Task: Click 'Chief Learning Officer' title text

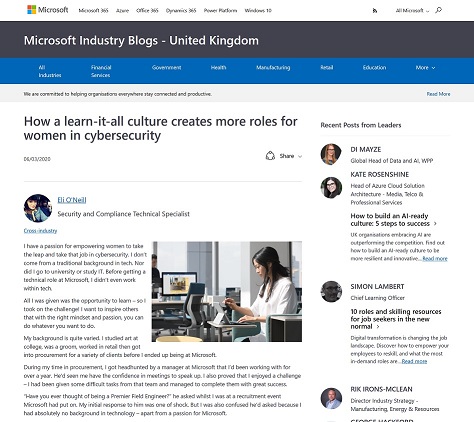Action: tap(377, 298)
